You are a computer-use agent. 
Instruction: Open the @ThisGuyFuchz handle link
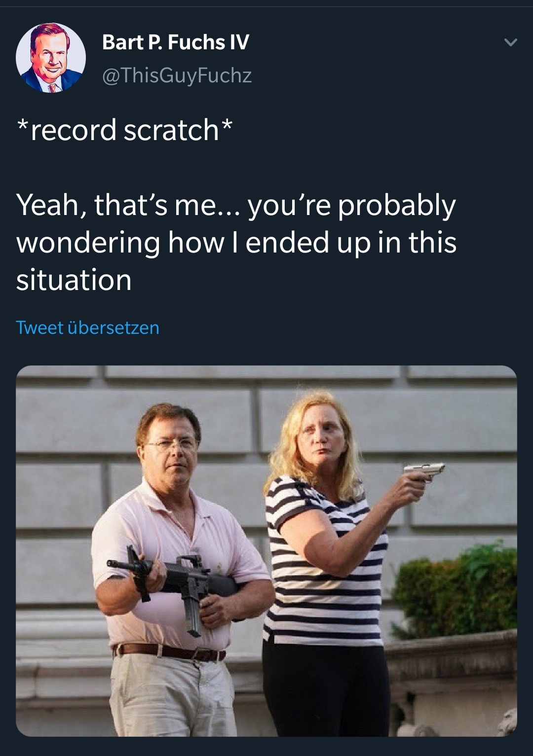177,75
